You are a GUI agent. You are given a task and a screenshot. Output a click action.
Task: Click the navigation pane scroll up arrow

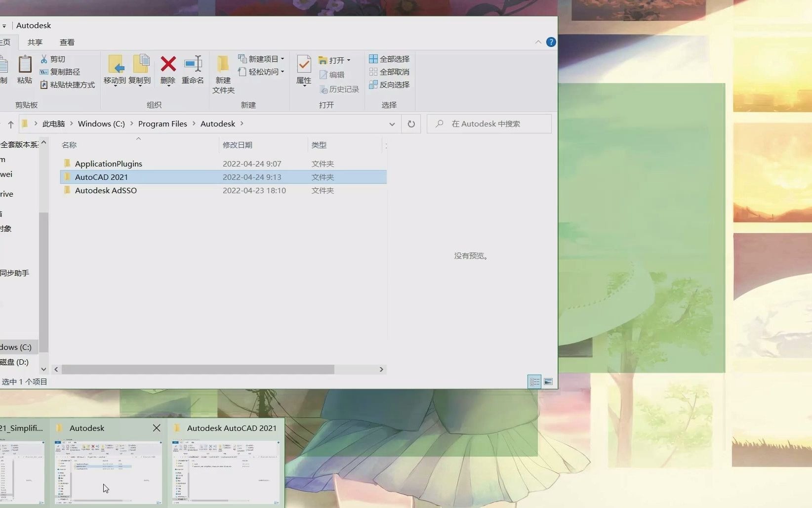tap(43, 142)
